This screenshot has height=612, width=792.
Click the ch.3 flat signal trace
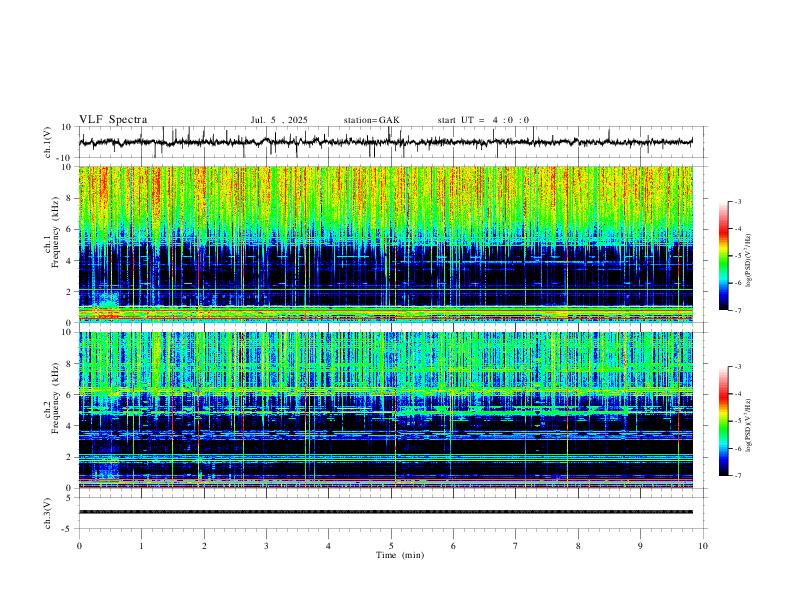tap(385, 512)
